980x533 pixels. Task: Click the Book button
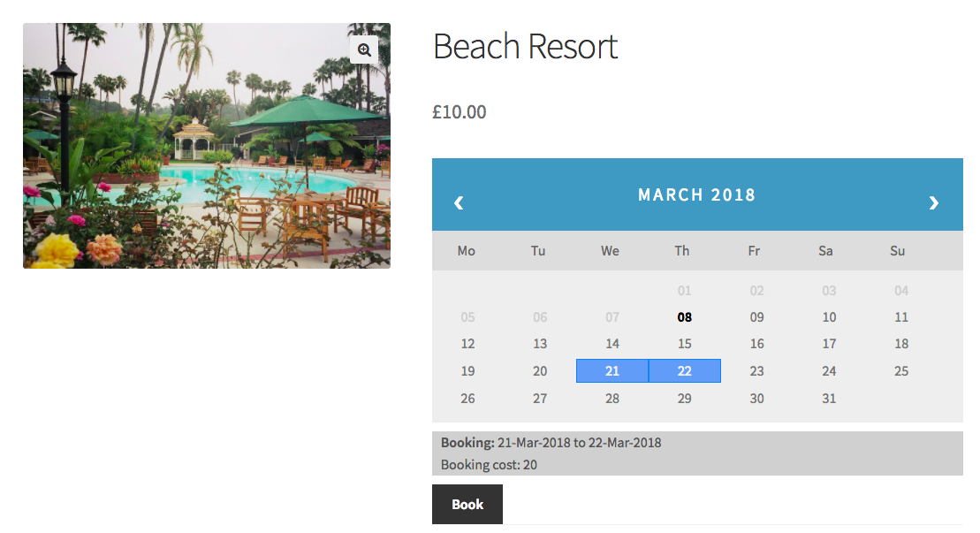pos(467,504)
